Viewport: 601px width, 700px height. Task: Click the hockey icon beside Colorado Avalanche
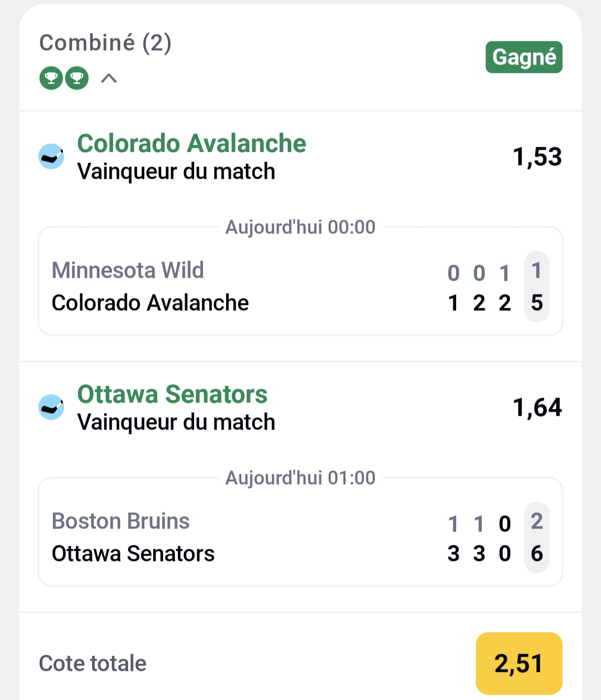51,157
